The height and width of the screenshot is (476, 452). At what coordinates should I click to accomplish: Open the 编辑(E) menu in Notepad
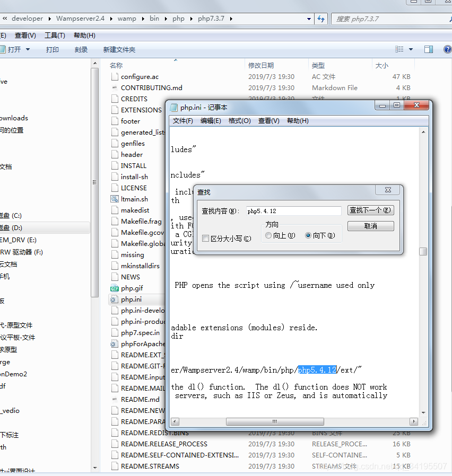211,121
